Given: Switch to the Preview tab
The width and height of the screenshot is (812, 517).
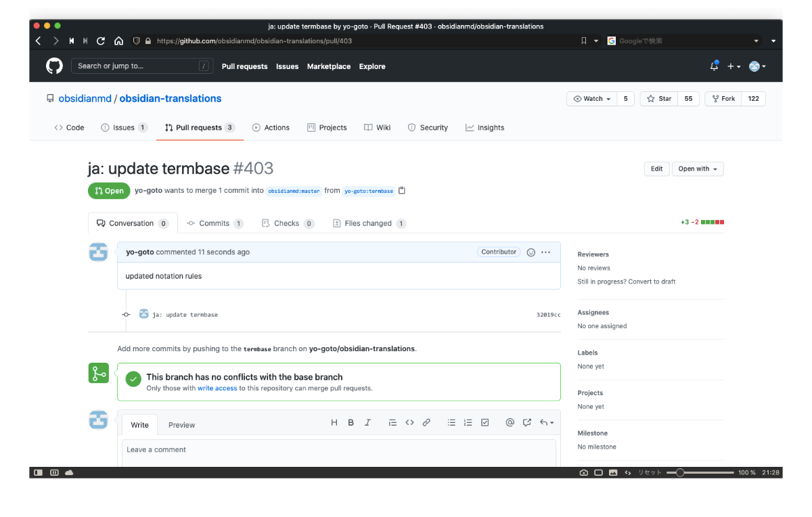Looking at the screenshot, I should coord(181,425).
